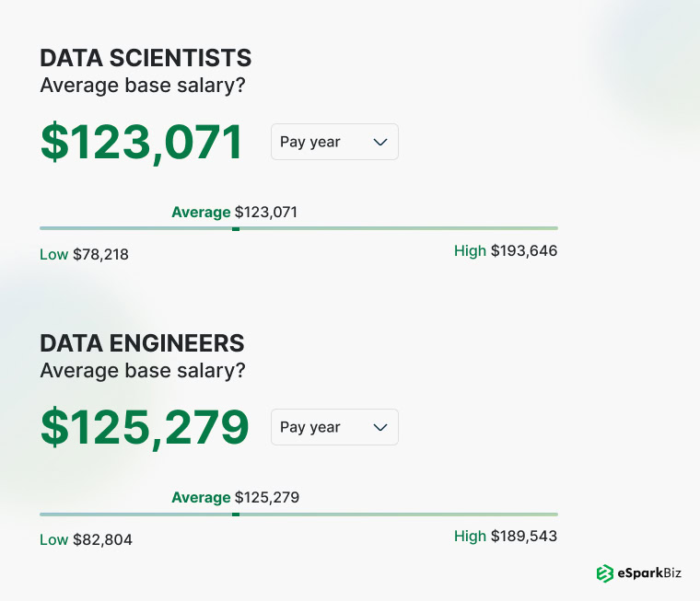This screenshot has width=700, height=601.
Task: Click the Average $123,071 label above bar
Action: click(234, 213)
